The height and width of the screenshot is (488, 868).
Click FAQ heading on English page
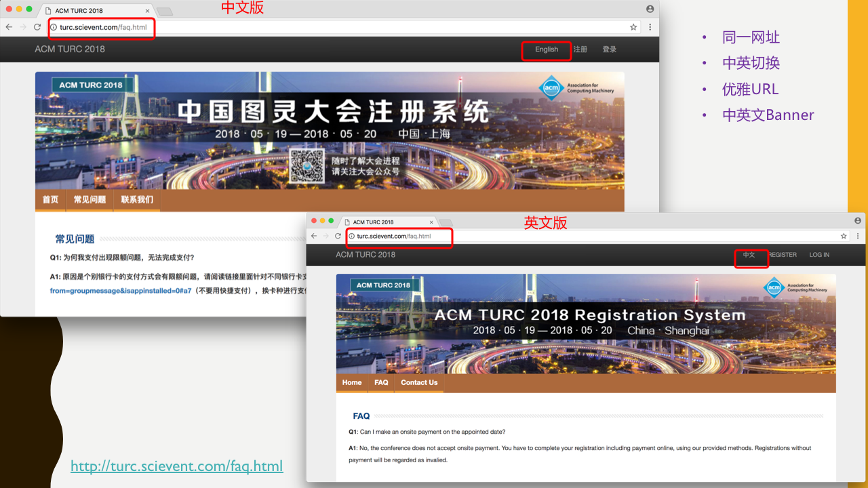click(x=361, y=416)
